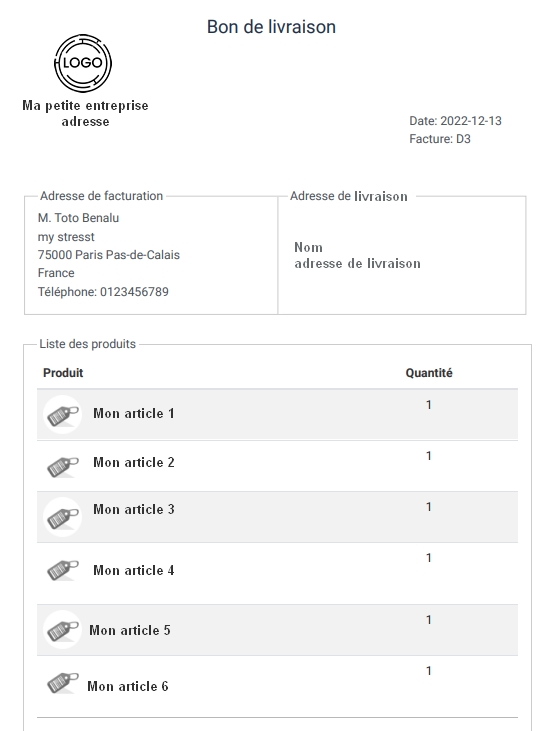Click the Bon de livraison title
554x731 pixels.
tap(271, 27)
